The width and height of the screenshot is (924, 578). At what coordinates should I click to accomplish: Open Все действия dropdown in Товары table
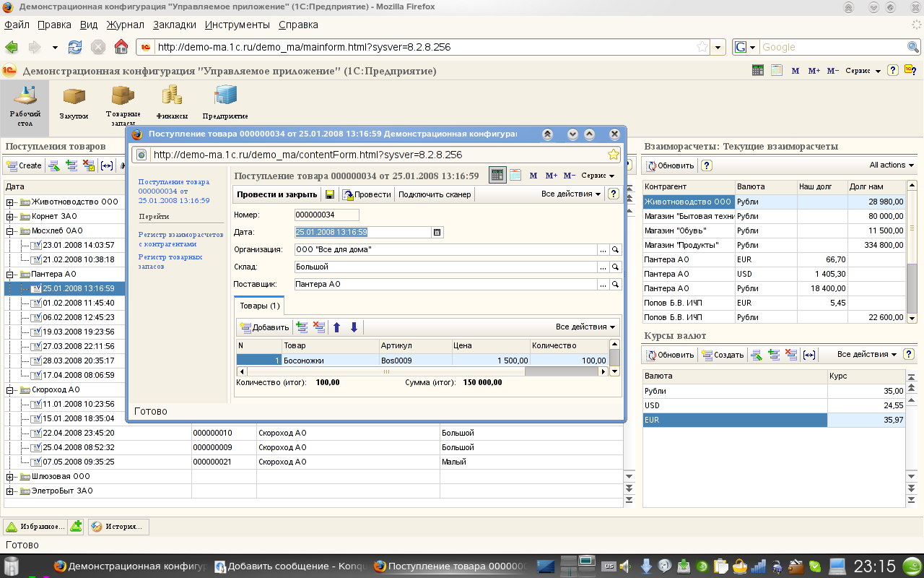tap(585, 327)
